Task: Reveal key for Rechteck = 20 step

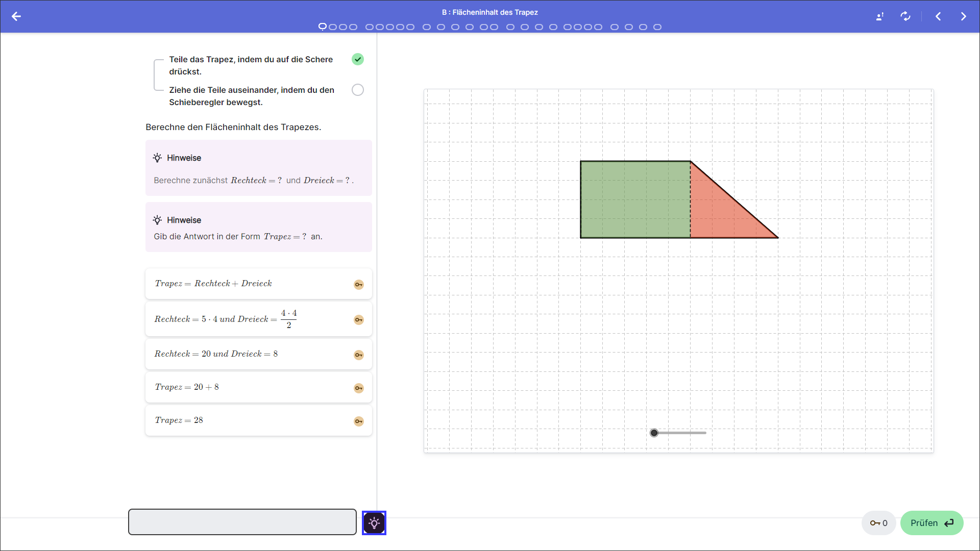Action: [359, 355]
